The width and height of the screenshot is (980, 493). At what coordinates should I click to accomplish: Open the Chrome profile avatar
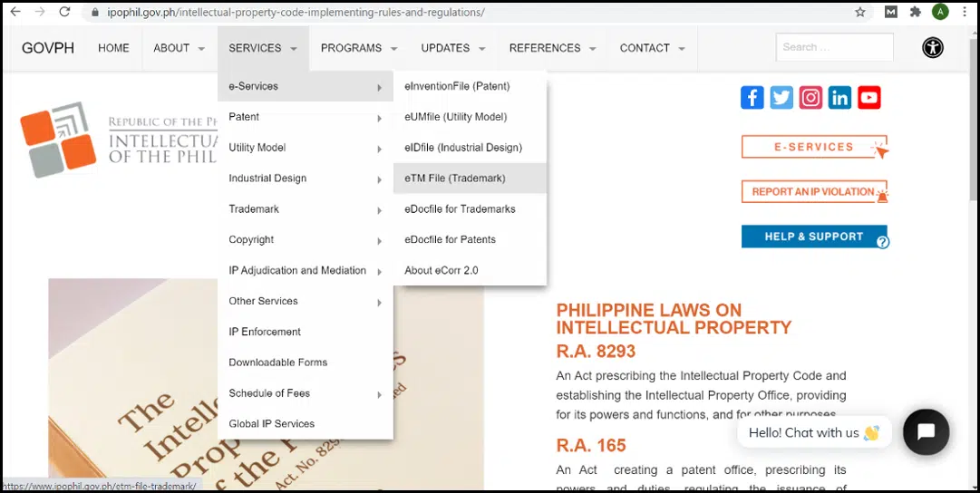coord(940,12)
